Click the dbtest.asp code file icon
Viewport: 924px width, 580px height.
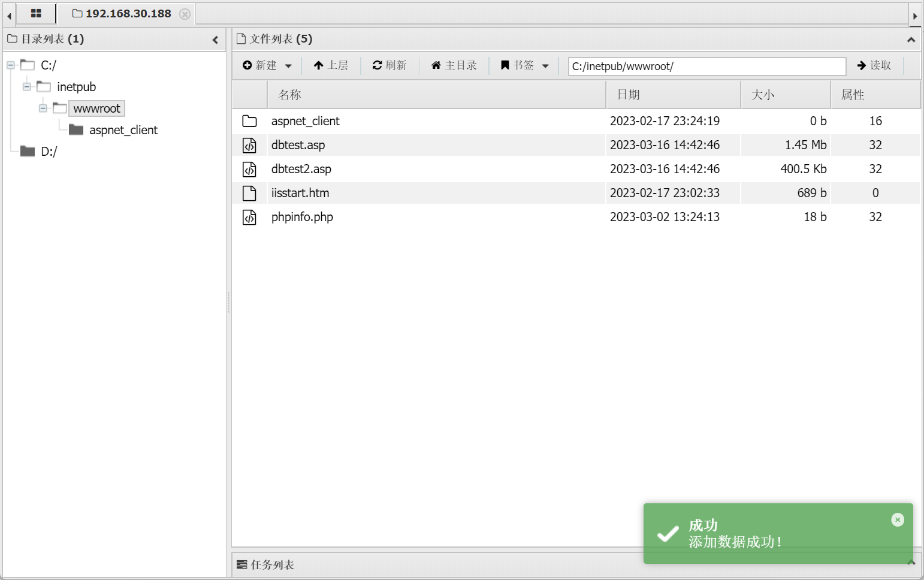249,145
